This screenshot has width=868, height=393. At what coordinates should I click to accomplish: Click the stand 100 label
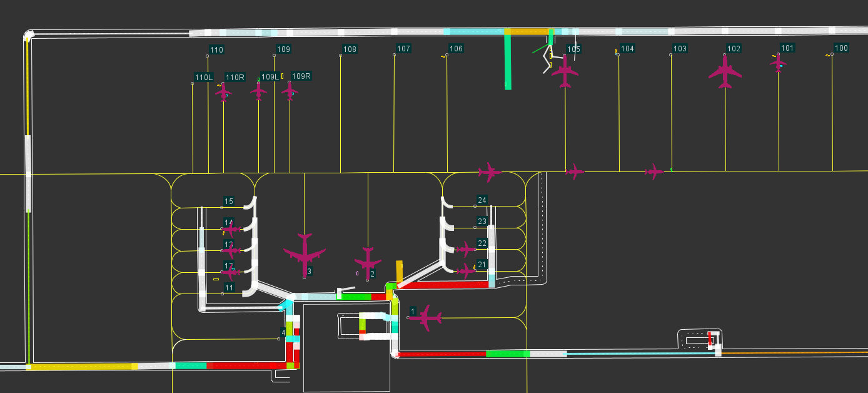pyautogui.click(x=841, y=48)
